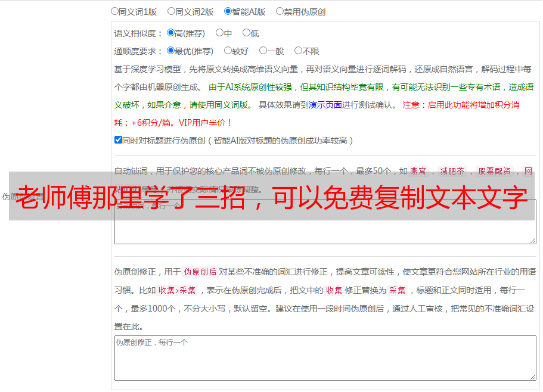
Task: Click the green 请使用同义词版 notice text
Action: point(219,105)
